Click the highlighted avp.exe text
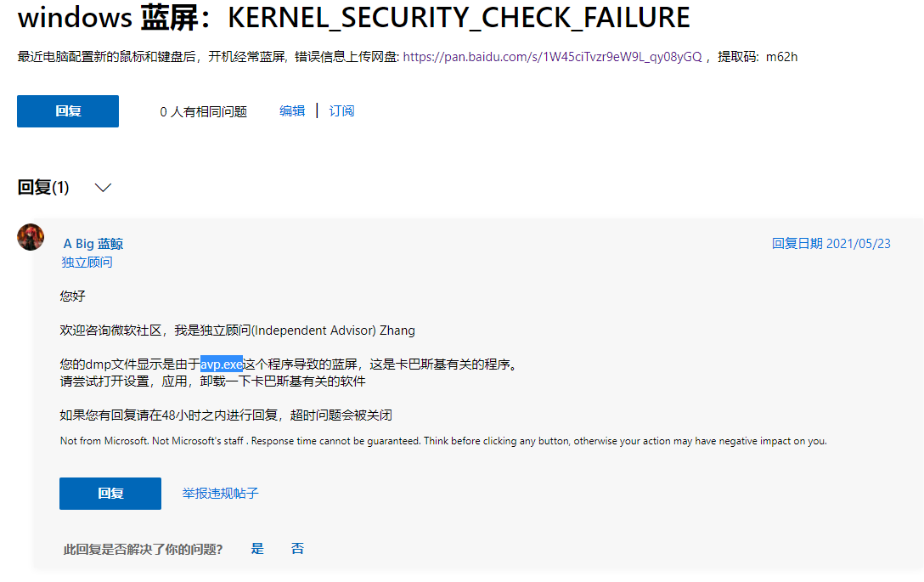The image size is (924, 582). click(222, 364)
